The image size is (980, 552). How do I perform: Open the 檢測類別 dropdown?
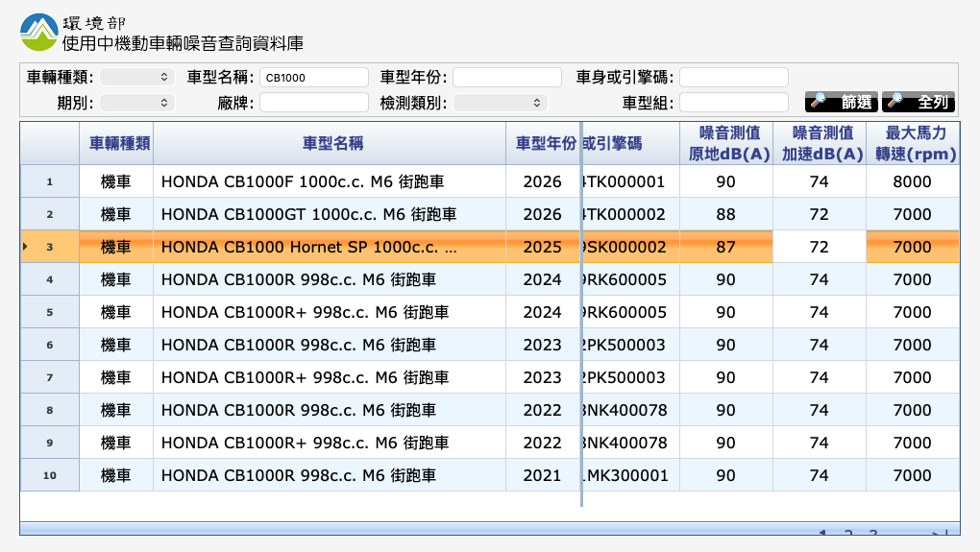(500, 102)
